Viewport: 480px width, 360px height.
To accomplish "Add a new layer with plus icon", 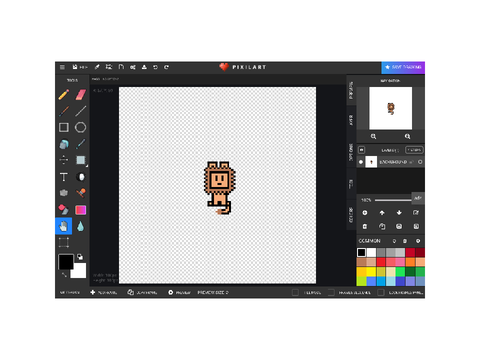I will 365,213.
